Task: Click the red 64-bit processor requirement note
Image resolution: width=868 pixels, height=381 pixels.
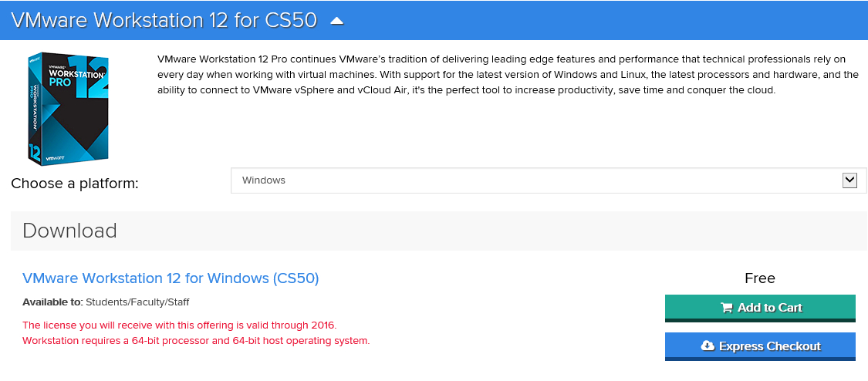Action: coord(196,341)
